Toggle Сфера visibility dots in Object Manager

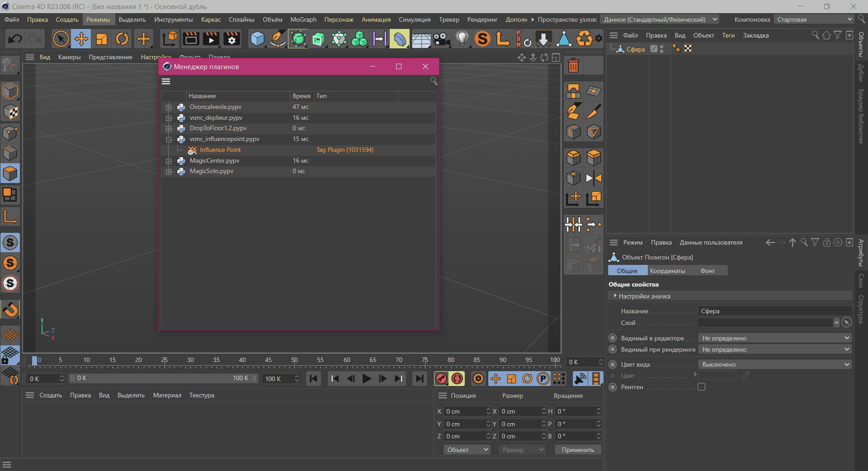(x=661, y=49)
